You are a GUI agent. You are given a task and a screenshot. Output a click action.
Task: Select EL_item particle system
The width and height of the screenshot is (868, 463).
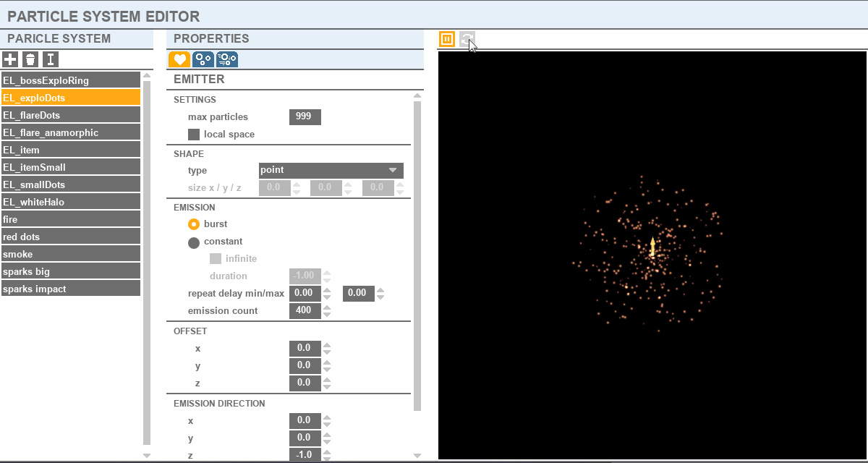[x=71, y=150]
